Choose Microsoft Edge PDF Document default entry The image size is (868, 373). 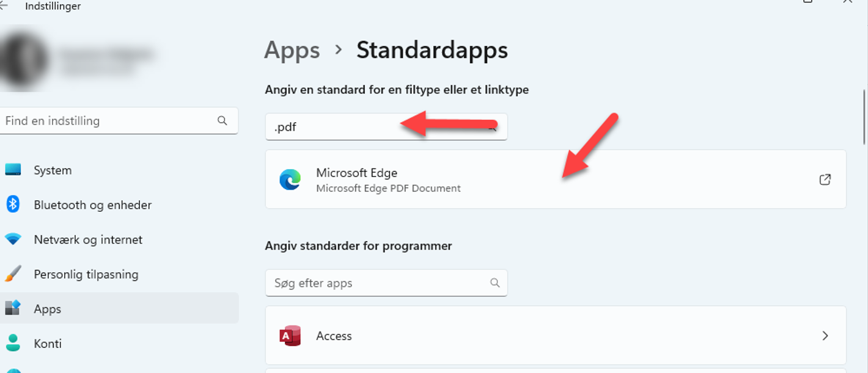(x=556, y=179)
